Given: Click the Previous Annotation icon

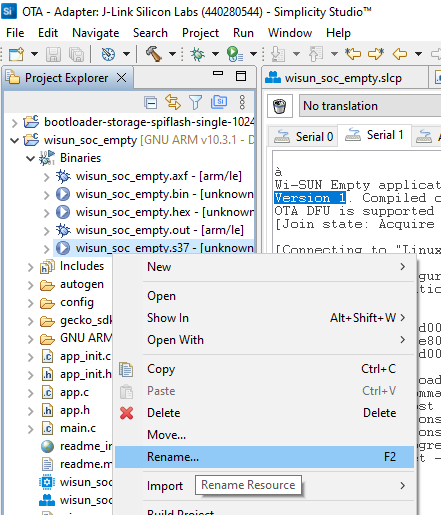Looking at the screenshot, I should tap(316, 54).
